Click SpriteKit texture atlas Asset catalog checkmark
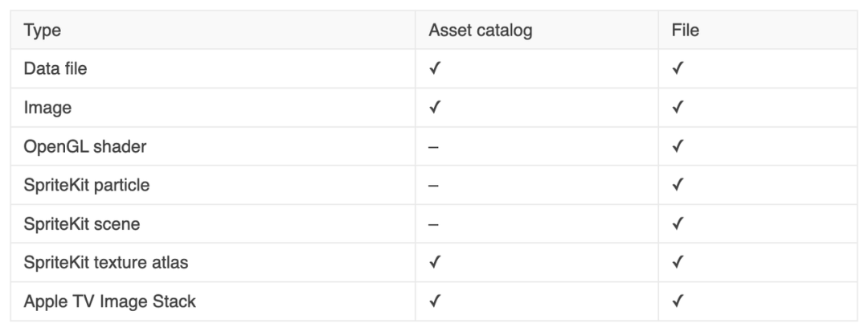The width and height of the screenshot is (868, 332). point(434,263)
